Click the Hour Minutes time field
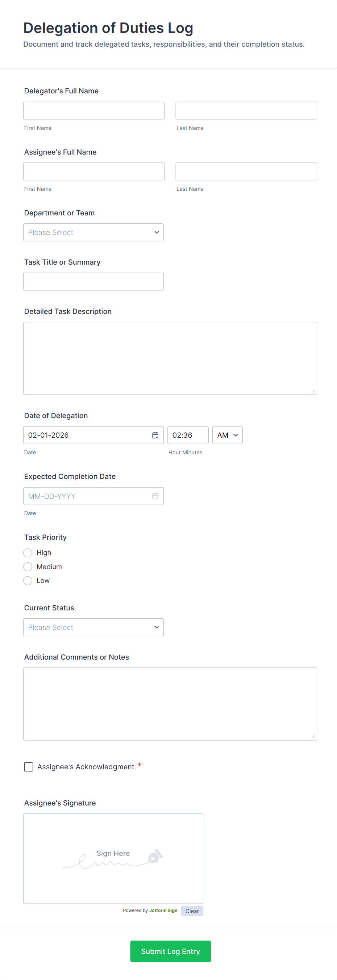Screen dimensions: 337x980 point(188,435)
